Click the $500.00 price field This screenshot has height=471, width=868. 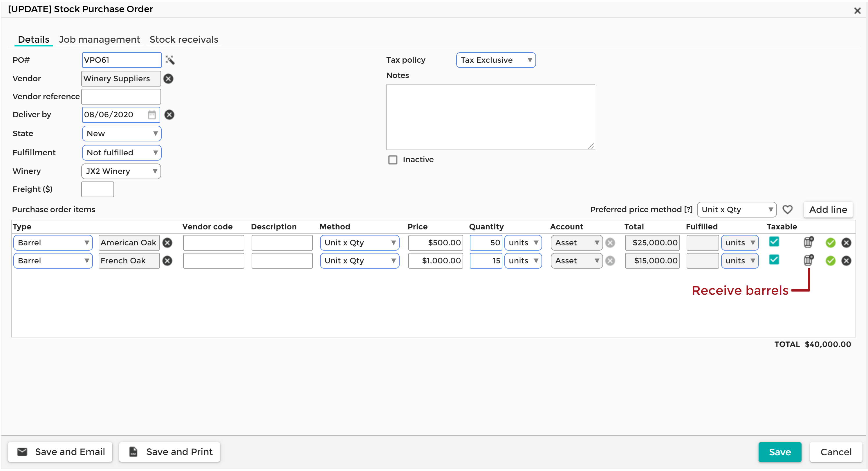coord(435,243)
